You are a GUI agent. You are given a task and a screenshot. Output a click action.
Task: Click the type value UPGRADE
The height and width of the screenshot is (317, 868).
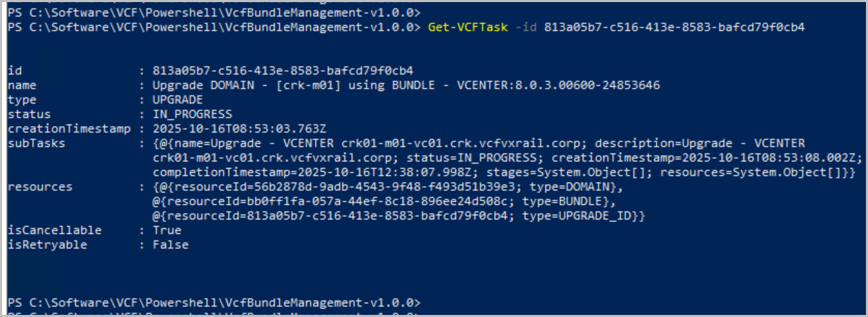coord(177,99)
